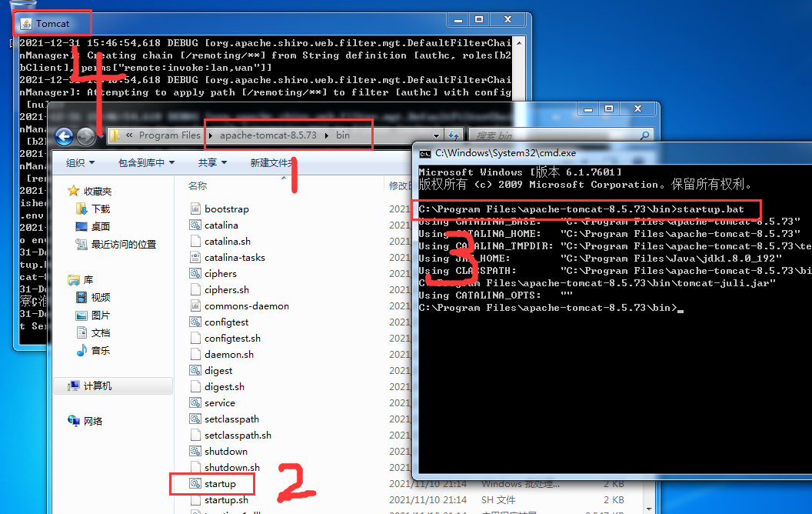Viewport: 812px width, 514px height.
Task: Click the catalina-tasks file icon
Action: [x=195, y=257]
